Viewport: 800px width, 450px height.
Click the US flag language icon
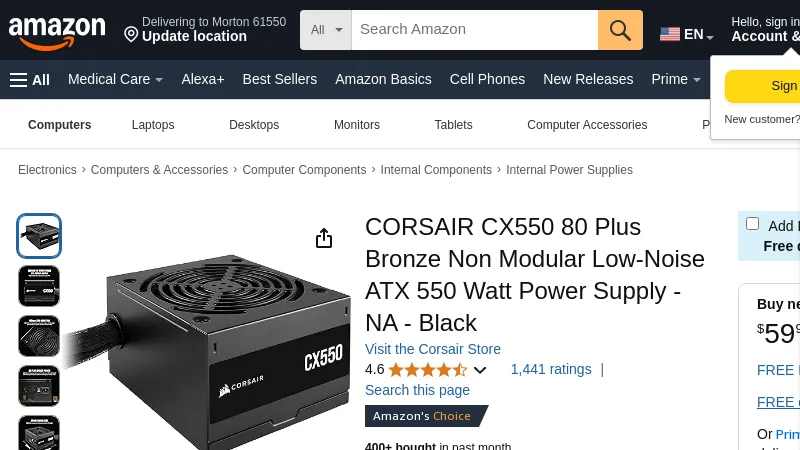670,34
